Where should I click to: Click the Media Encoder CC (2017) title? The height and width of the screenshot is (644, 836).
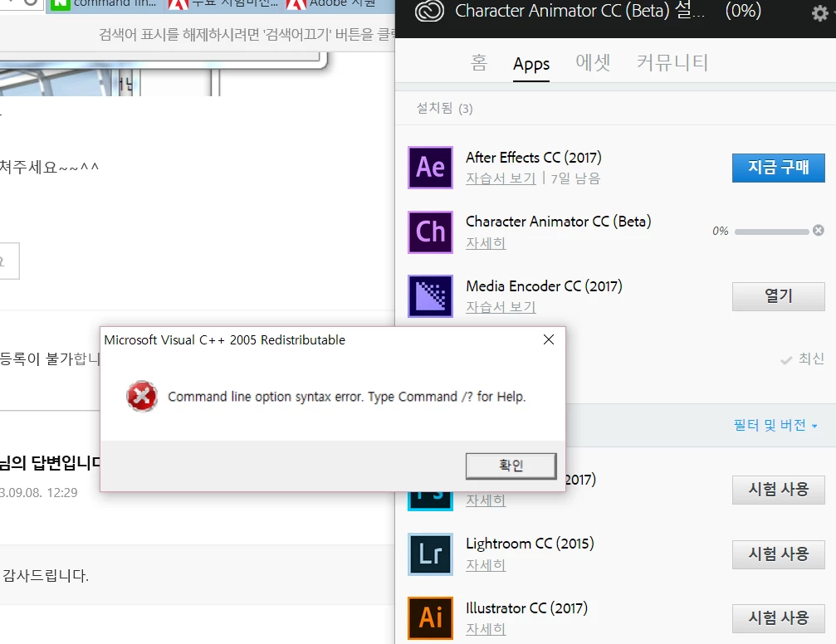click(x=544, y=286)
